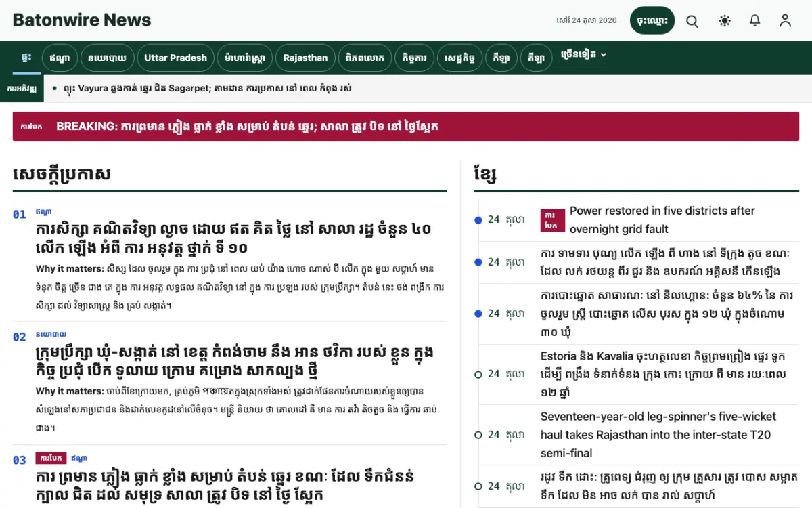Go to the ពិភពលោក world section
This screenshot has height=508, width=812.
[x=365, y=58]
